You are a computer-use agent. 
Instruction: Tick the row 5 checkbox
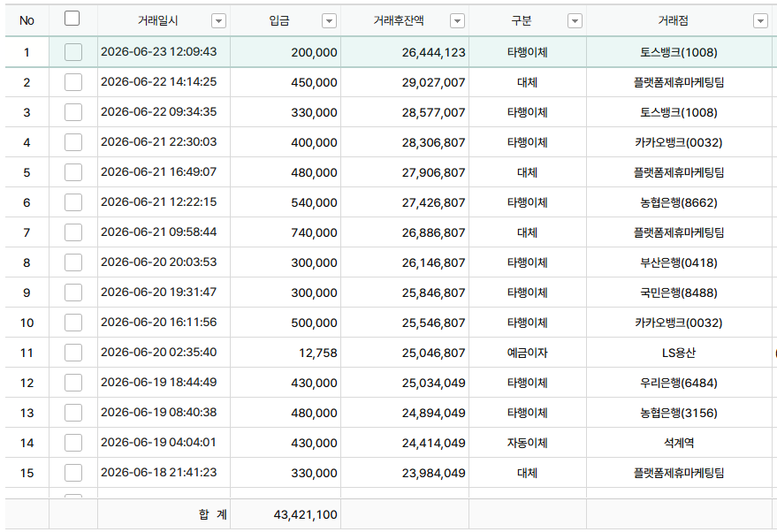73,172
